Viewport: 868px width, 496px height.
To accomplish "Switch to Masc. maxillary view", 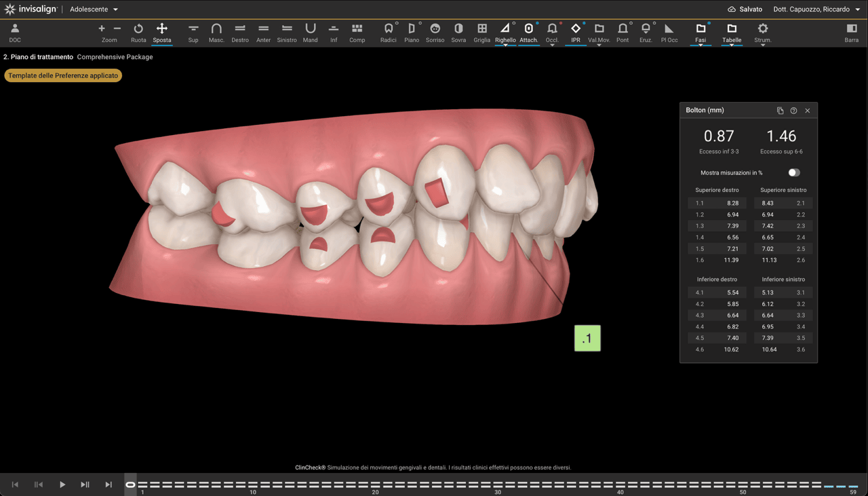I will 216,33.
